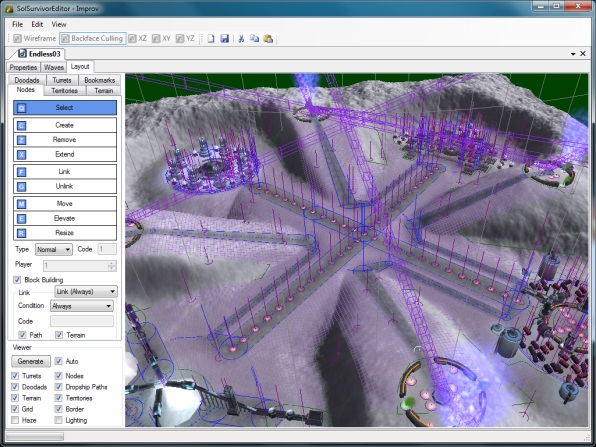The width and height of the screenshot is (596, 447).
Task: Copy selection with copy icon
Action: point(254,38)
